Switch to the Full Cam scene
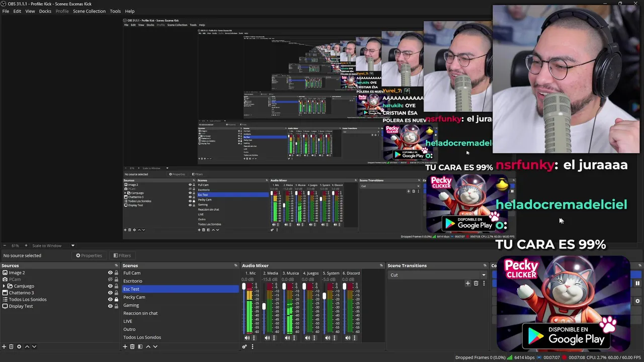This screenshot has height=362, width=644. [181, 273]
